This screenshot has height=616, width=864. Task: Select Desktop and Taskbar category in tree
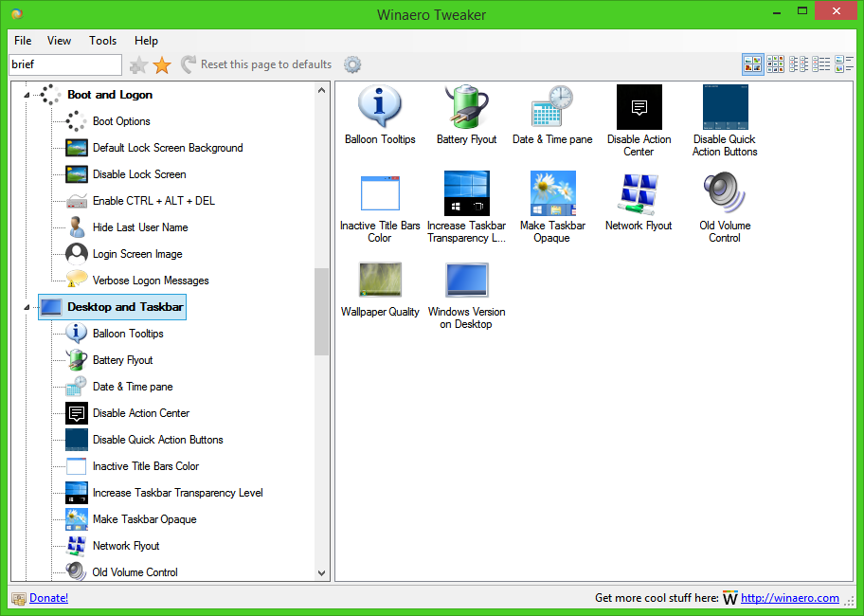pyautogui.click(x=113, y=307)
